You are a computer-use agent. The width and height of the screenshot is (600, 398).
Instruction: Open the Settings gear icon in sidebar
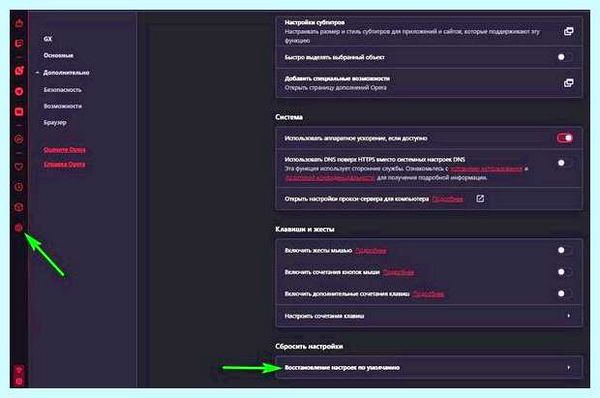[x=19, y=228]
